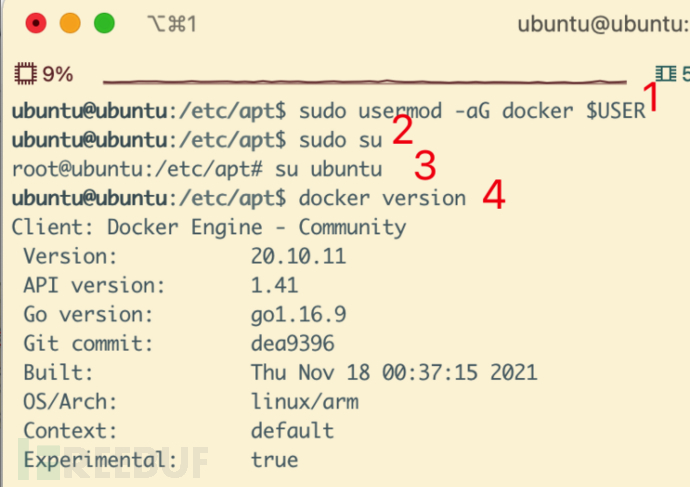The width and height of the screenshot is (690, 487).
Task: Click the green maximize window button
Action: pos(104,23)
